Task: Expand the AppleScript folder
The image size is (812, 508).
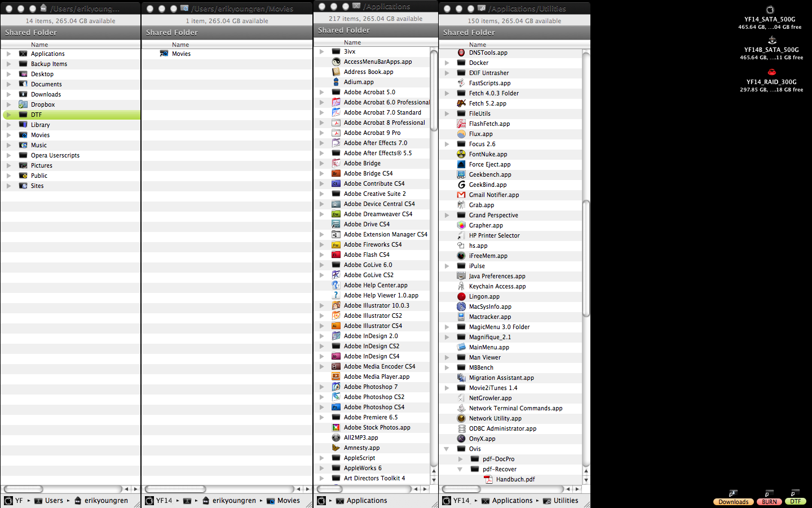Action: [321, 458]
